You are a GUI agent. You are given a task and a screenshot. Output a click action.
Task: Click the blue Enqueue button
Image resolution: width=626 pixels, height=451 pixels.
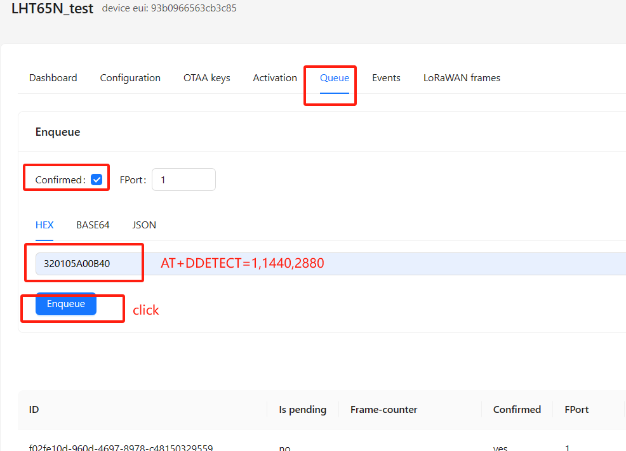66,304
